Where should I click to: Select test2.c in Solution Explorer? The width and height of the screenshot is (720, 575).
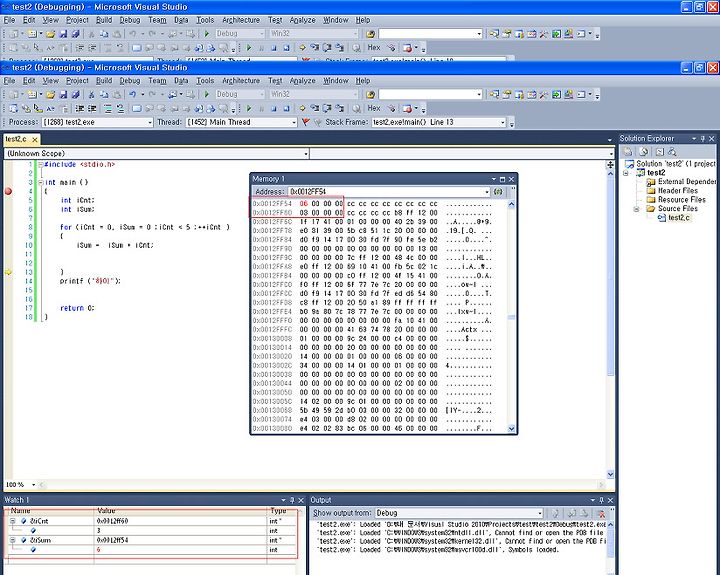pos(679,218)
